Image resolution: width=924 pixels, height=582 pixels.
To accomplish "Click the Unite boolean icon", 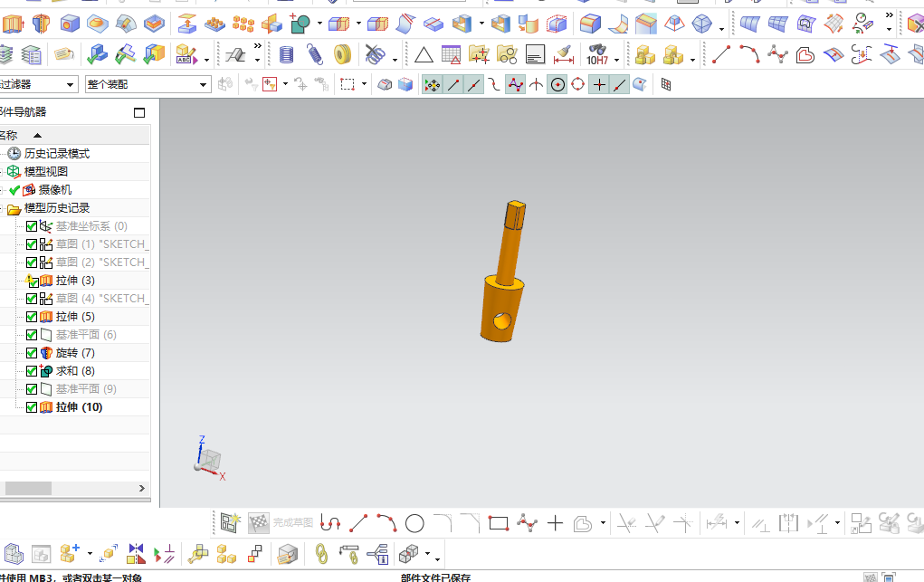I will tap(300, 24).
